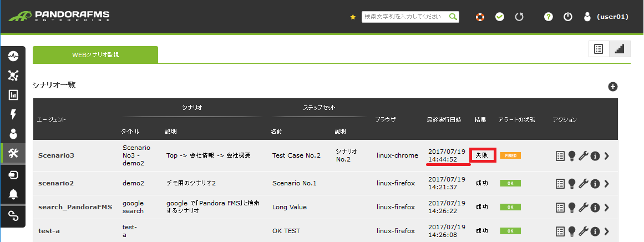Open the Scenario3 agent link

pos(56,156)
